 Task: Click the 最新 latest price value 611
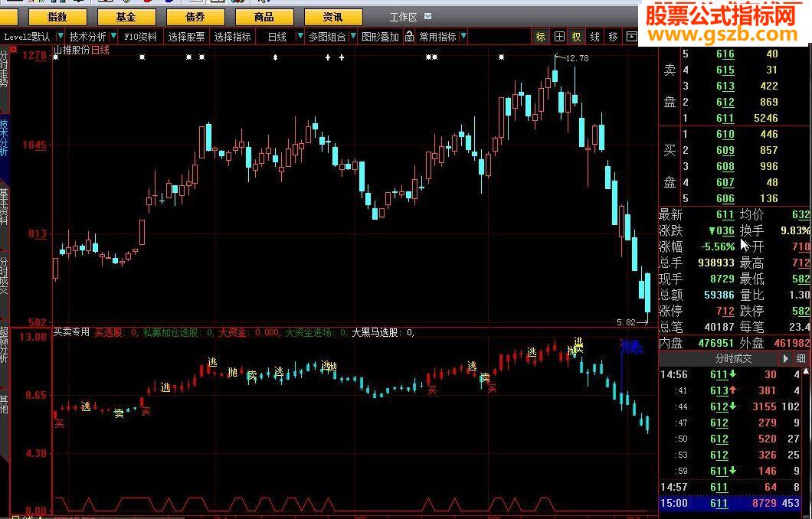725,215
